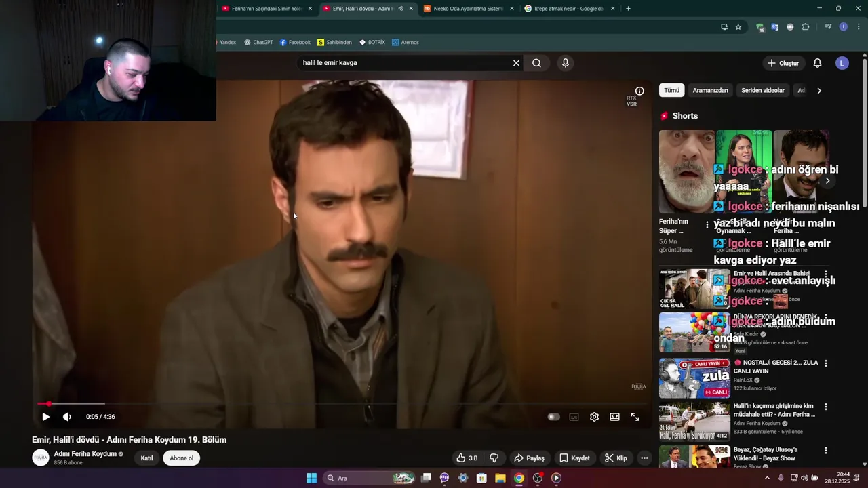868x488 pixels.
Task: Click the taskbar Ara search box
Action: pos(370,478)
